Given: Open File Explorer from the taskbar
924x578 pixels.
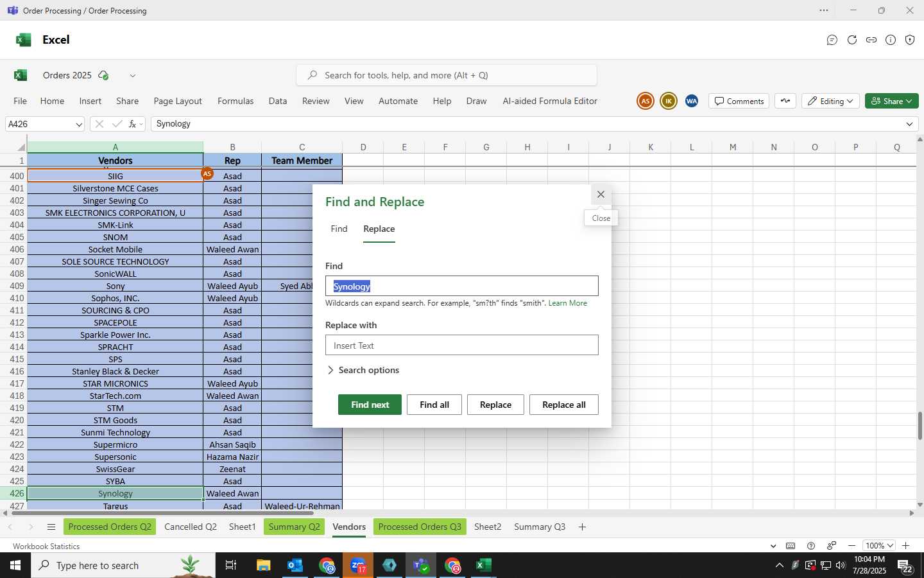Looking at the screenshot, I should pos(264,565).
